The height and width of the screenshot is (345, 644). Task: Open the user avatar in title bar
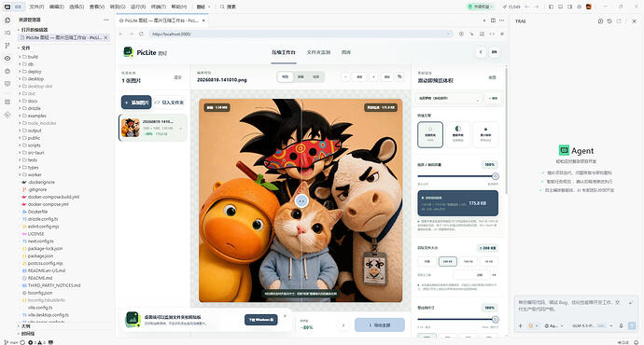pyautogui.click(x=589, y=7)
